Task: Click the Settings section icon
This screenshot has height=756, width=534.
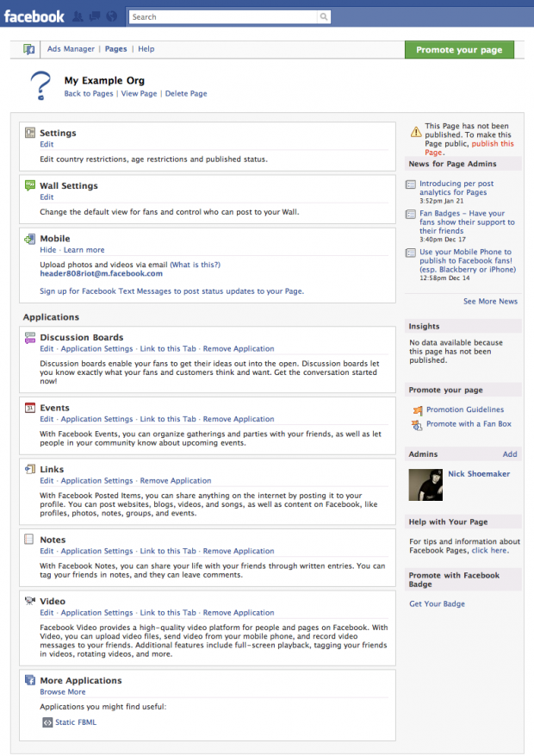Action: [x=30, y=133]
